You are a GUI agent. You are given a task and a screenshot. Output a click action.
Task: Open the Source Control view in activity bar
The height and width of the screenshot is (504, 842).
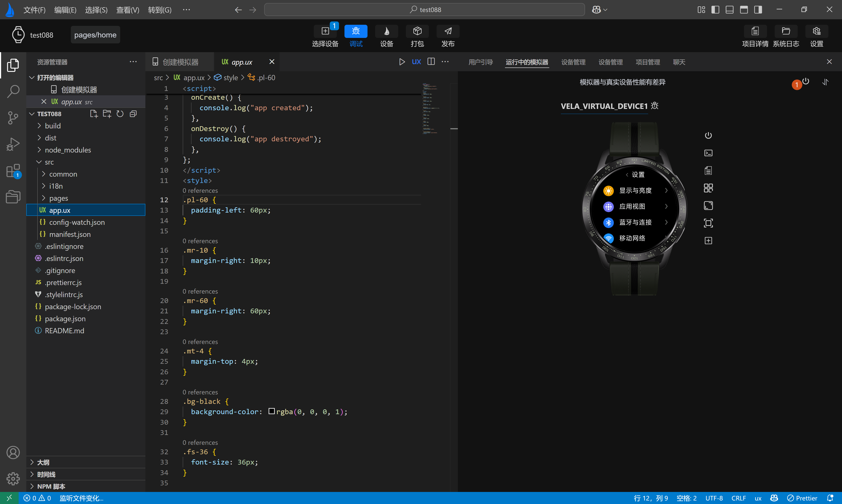13,117
